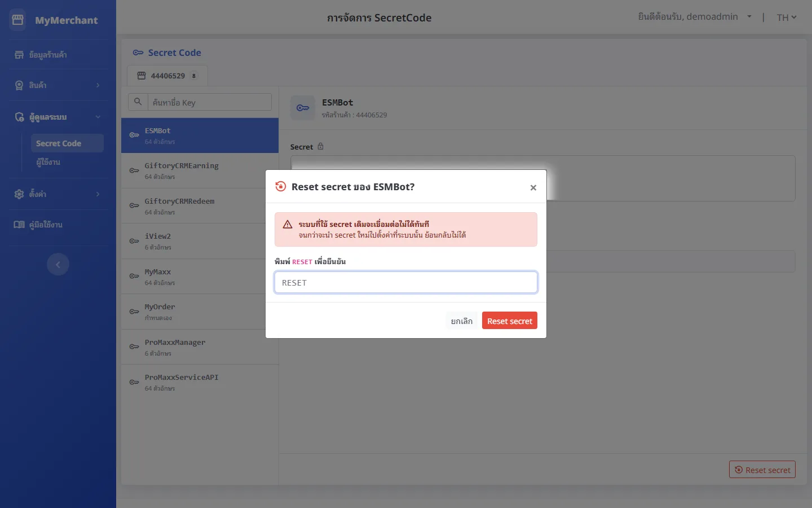Close the Reset secret dialog with X
The width and height of the screenshot is (812, 508).
[533, 187]
